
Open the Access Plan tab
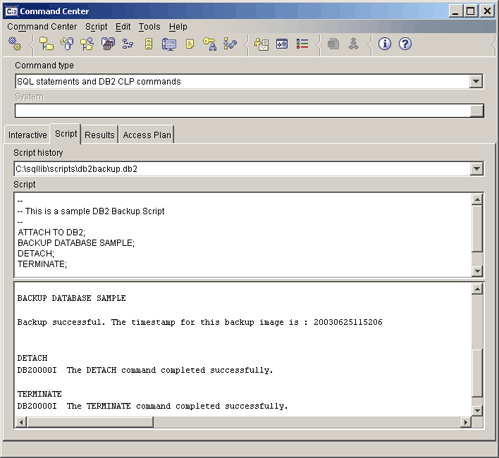(x=147, y=135)
